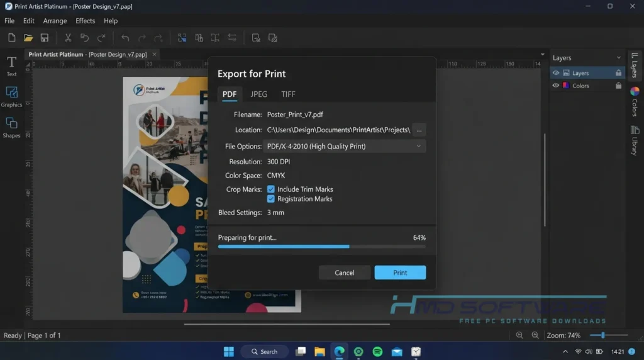Switch to the TIFF export tab
Viewport: 644px width, 360px height.
[288, 94]
